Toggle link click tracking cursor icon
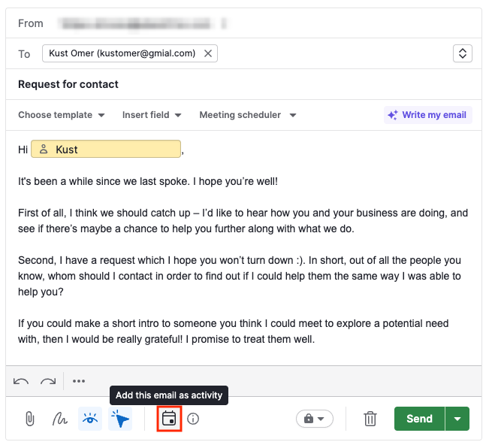This screenshot has height=448, width=489. 120,419
